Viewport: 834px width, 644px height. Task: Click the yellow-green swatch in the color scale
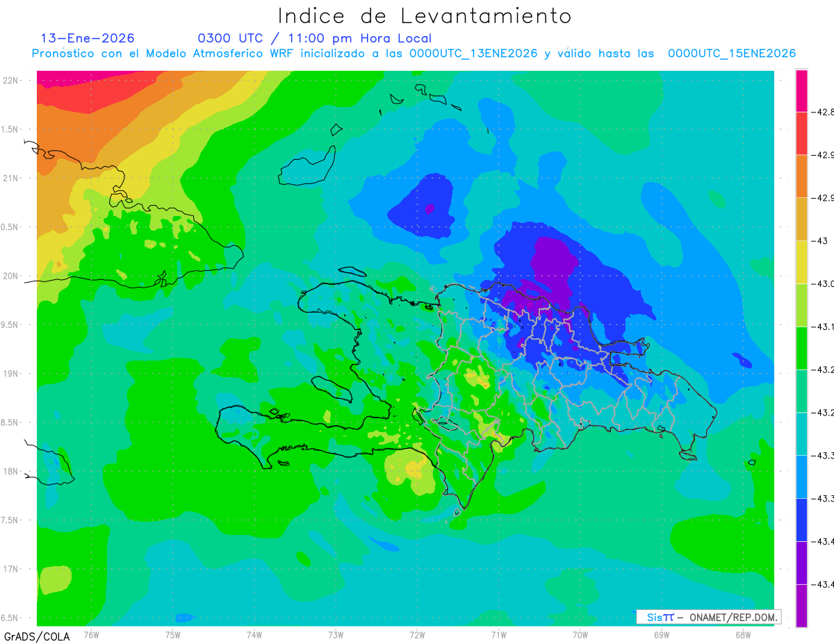[x=801, y=305]
